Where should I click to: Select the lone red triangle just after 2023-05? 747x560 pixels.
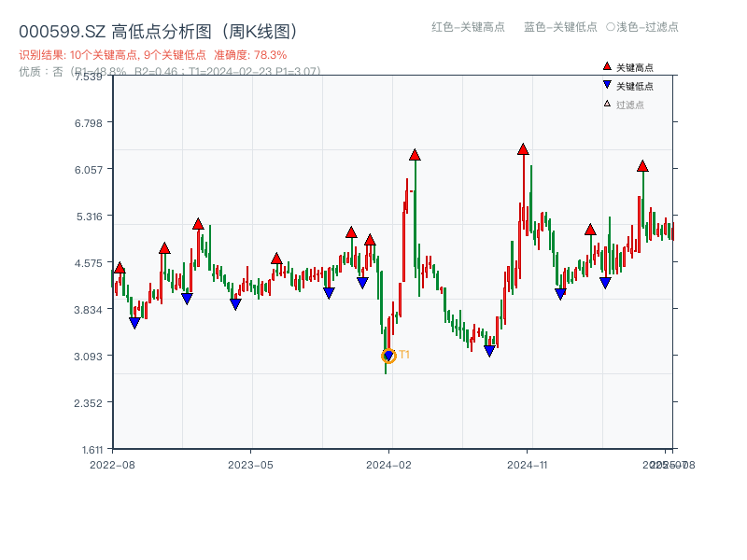pos(276,259)
